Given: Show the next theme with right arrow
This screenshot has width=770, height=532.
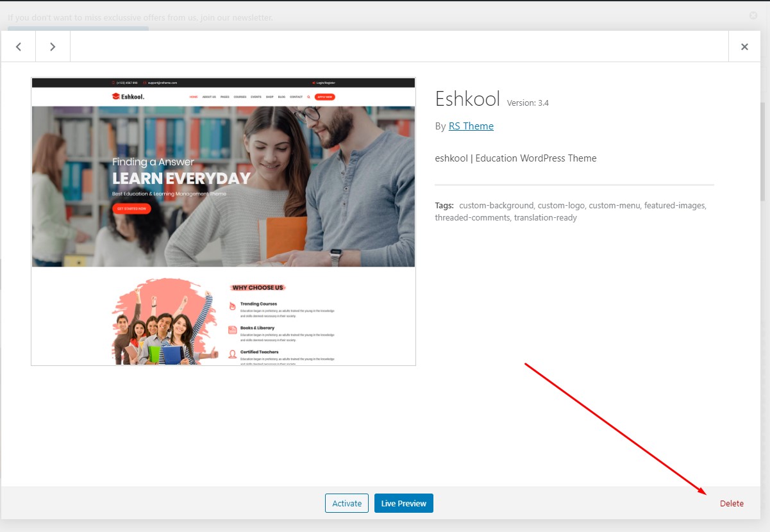Looking at the screenshot, I should click(53, 47).
